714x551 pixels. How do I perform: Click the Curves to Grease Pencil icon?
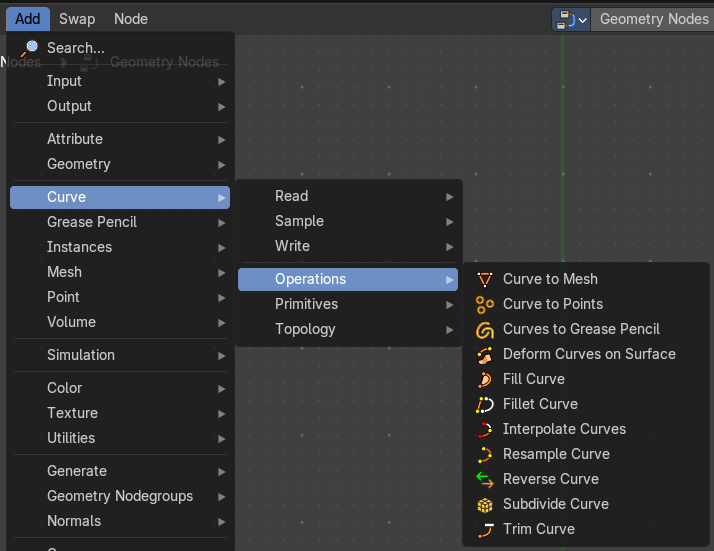click(484, 330)
